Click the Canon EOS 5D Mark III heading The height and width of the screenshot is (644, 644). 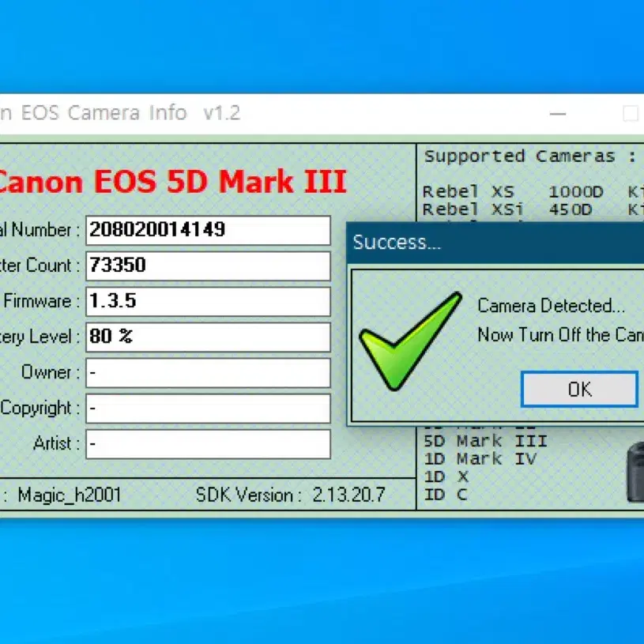172,182
